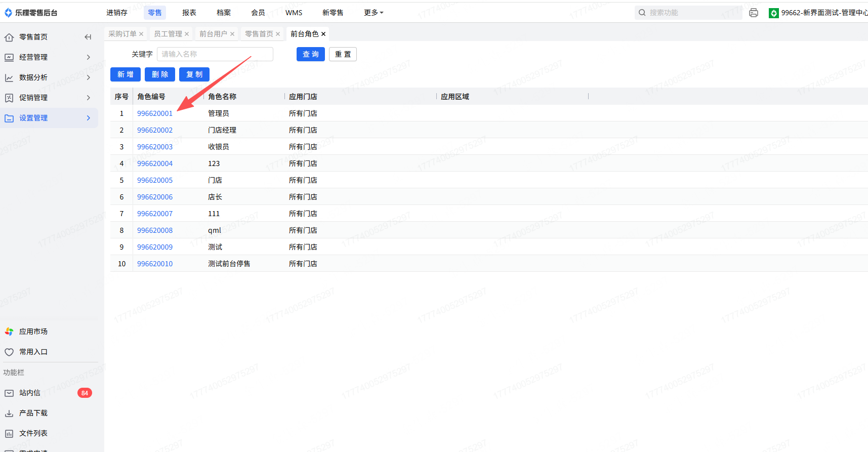
Task: Close the 前台用户 tab
Action: [x=232, y=34]
